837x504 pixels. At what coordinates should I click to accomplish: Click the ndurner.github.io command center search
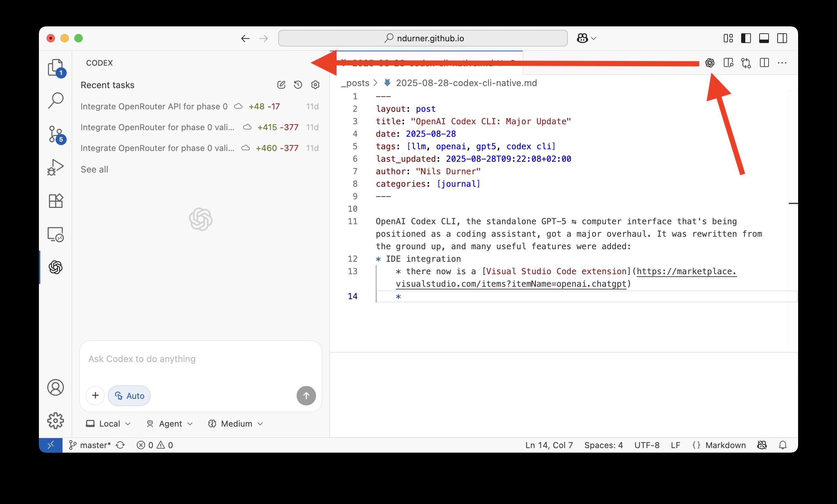tap(423, 38)
